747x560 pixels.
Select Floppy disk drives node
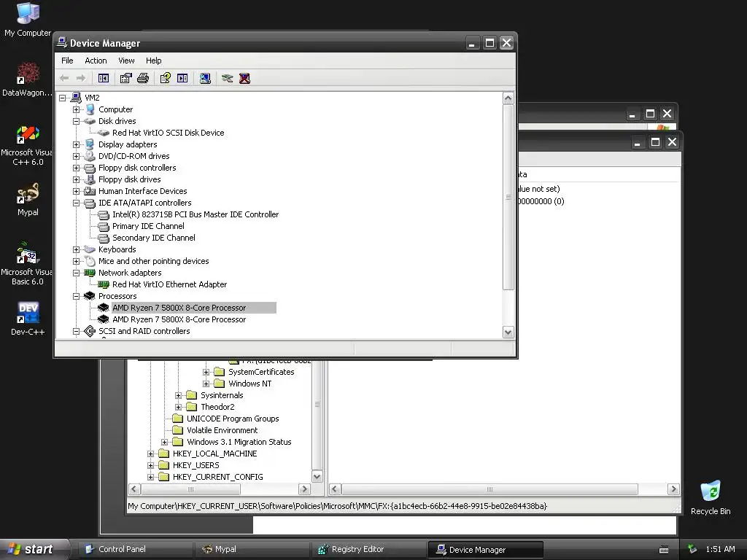click(130, 179)
